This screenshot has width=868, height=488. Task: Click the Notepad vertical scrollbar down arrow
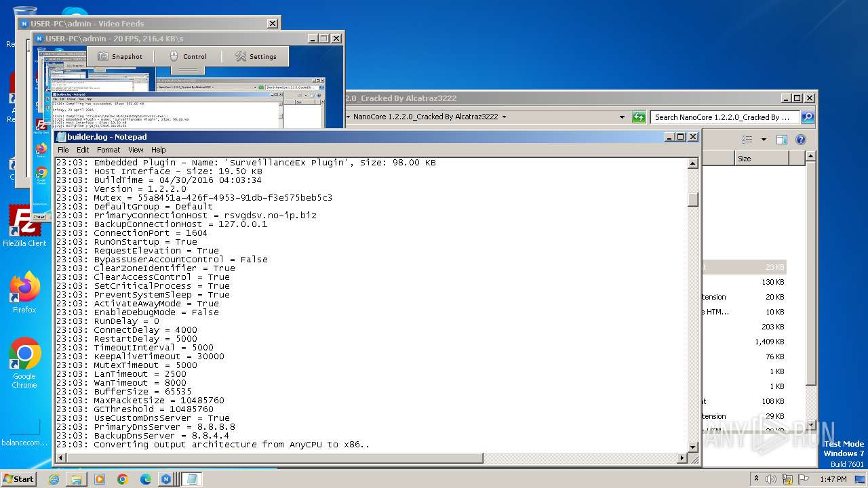pyautogui.click(x=693, y=447)
